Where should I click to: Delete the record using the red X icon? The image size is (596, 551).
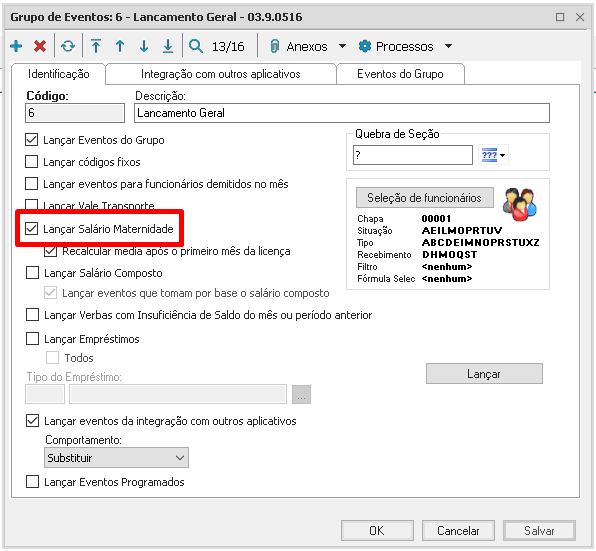(x=40, y=46)
